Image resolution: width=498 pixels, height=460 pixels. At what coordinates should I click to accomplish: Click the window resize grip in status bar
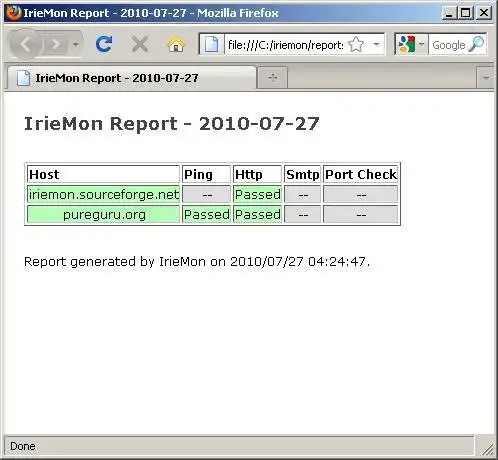[x=487, y=449]
